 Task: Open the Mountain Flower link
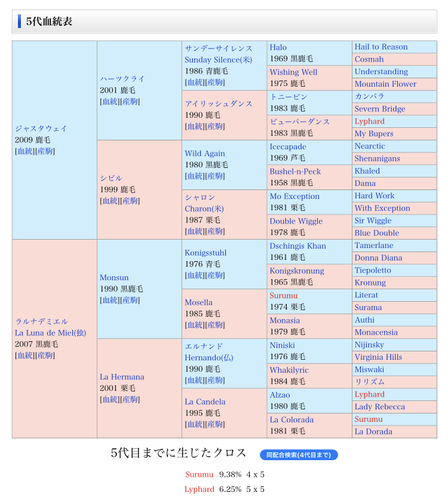pyautogui.click(x=385, y=84)
